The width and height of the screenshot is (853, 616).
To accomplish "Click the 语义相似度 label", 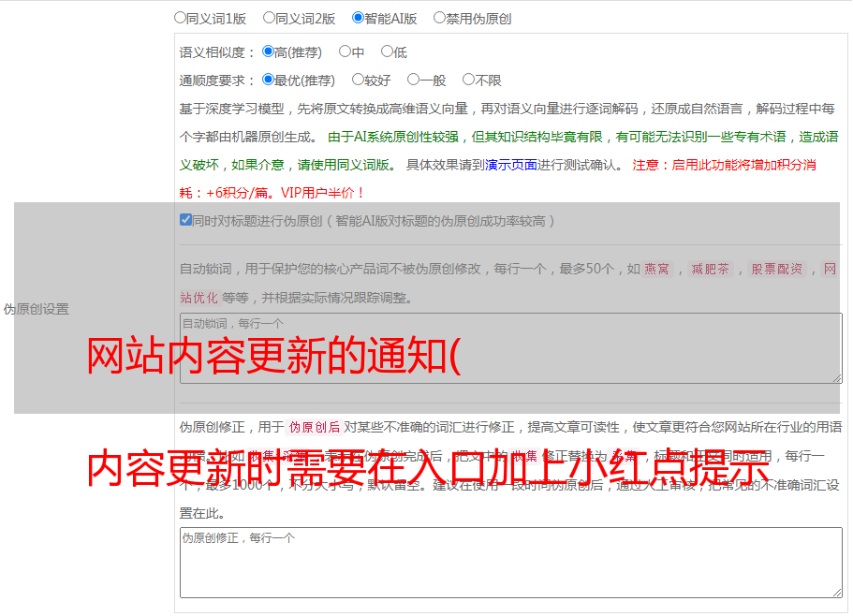I will 216,52.
